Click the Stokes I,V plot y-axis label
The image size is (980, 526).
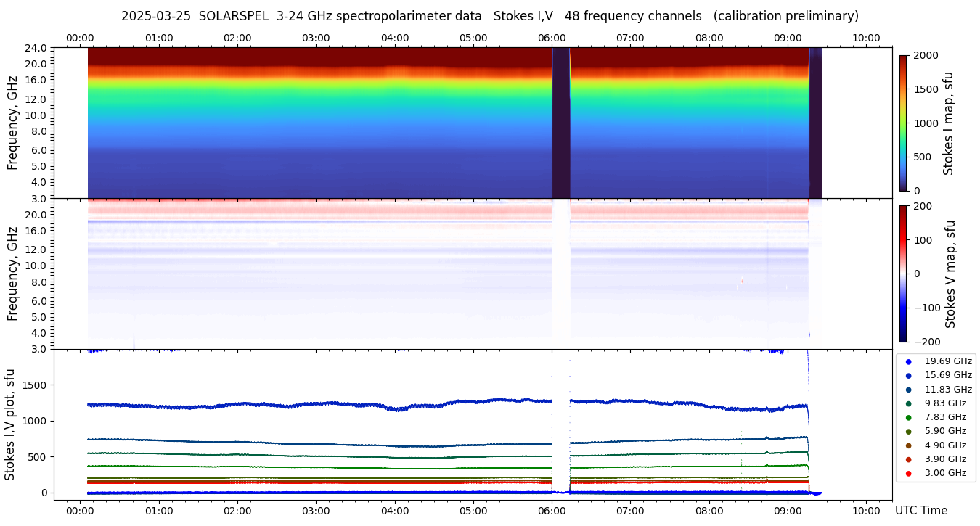tap(10, 424)
